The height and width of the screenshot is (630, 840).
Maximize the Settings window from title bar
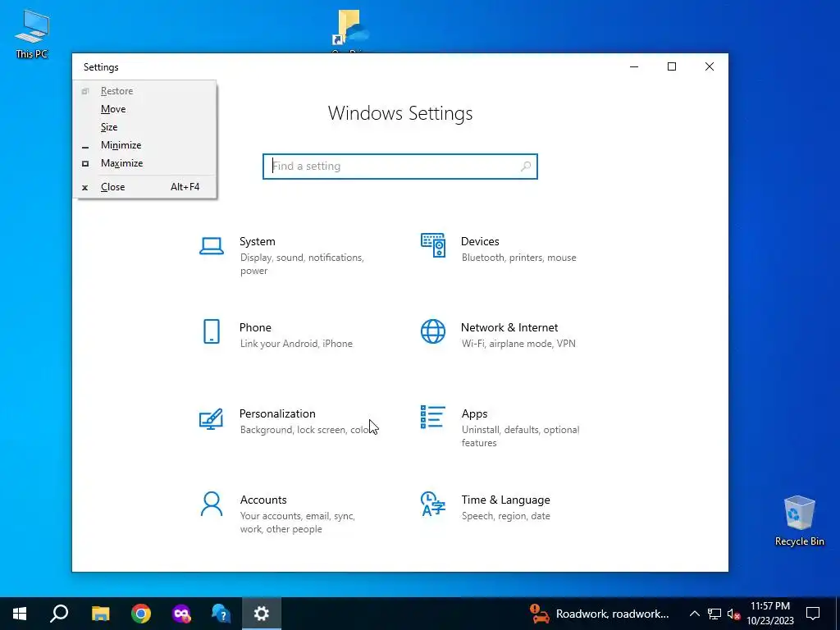(x=672, y=66)
